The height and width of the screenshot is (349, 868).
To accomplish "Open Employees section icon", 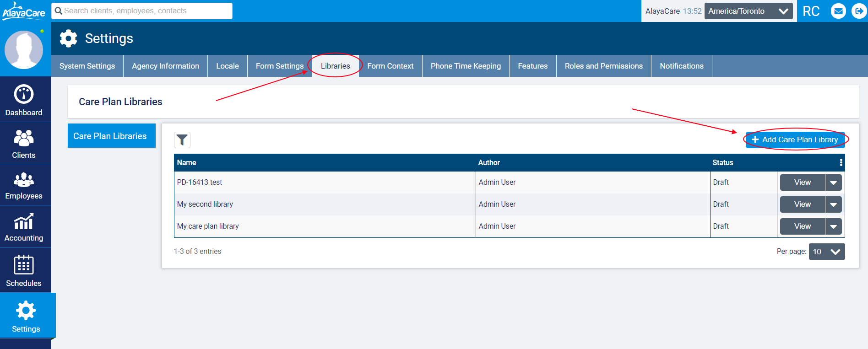I will (x=24, y=180).
